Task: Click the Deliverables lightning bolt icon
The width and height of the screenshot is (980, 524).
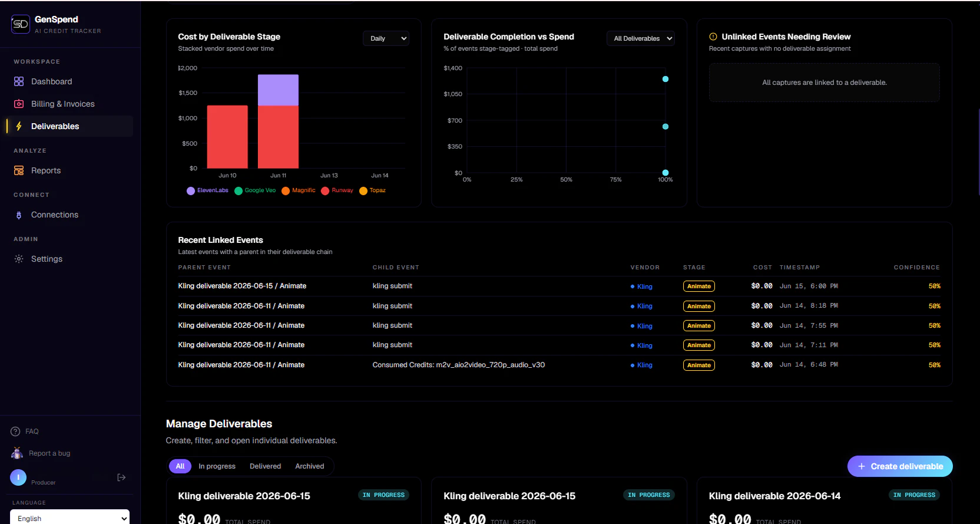Action: [x=19, y=126]
